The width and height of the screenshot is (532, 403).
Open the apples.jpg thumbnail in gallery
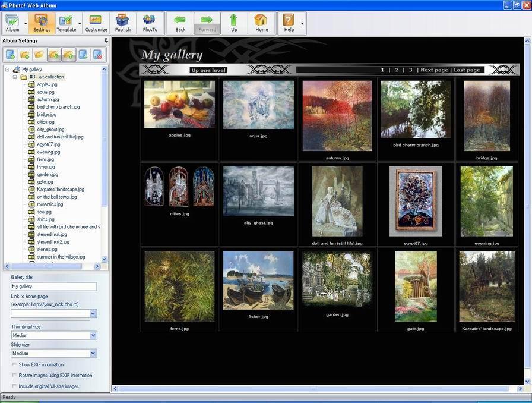click(179, 105)
